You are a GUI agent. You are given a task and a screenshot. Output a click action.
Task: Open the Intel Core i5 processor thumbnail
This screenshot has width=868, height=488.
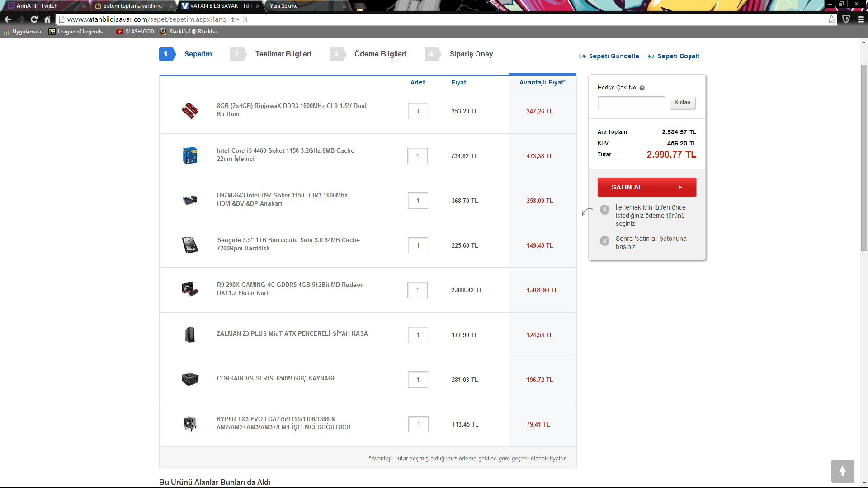190,156
